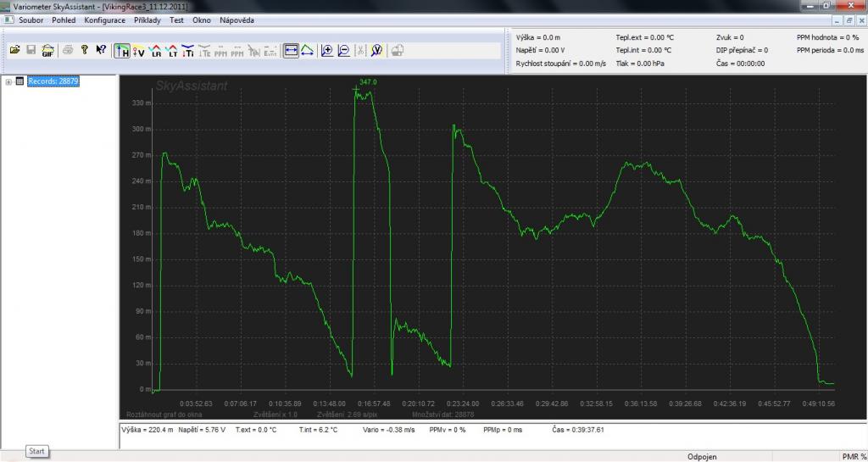The width and height of the screenshot is (868, 462).
Task: Click the zoom in magnifier icon
Action: click(327, 50)
